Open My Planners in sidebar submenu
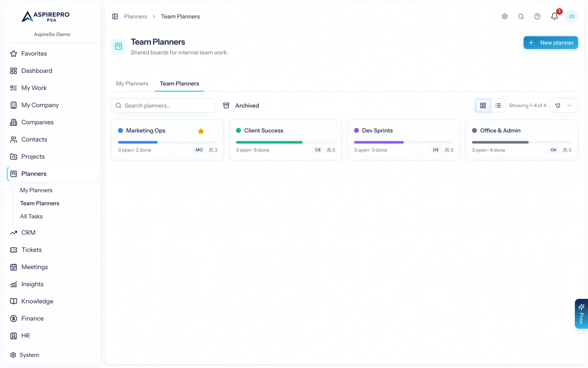This screenshot has width=588, height=368. [36, 190]
